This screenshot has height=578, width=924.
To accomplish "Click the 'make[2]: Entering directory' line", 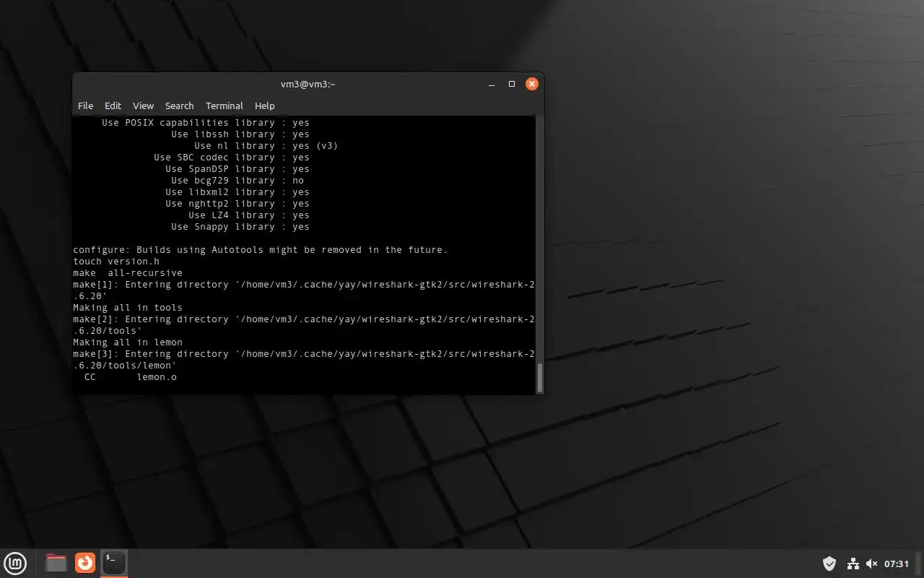I will pyautogui.click(x=304, y=325).
